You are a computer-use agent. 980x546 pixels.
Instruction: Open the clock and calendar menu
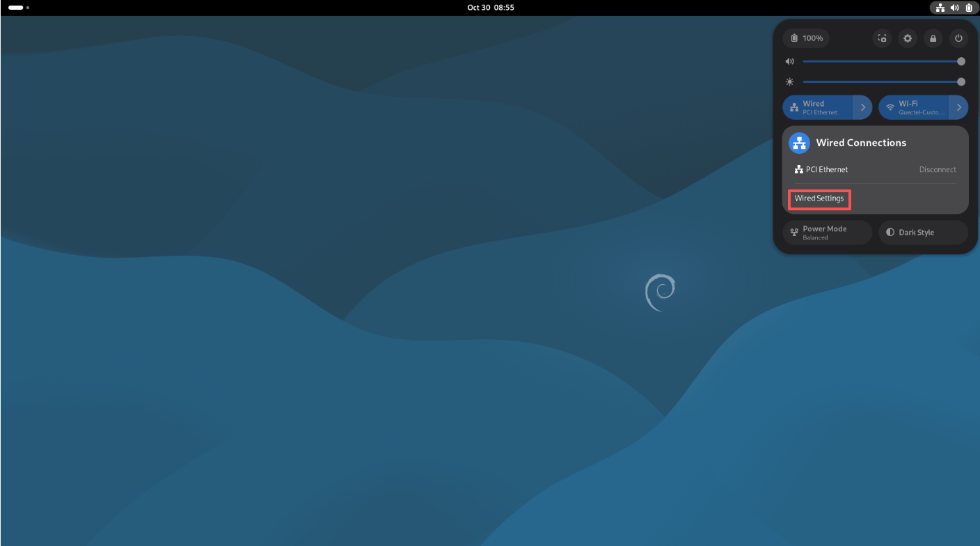[491, 8]
